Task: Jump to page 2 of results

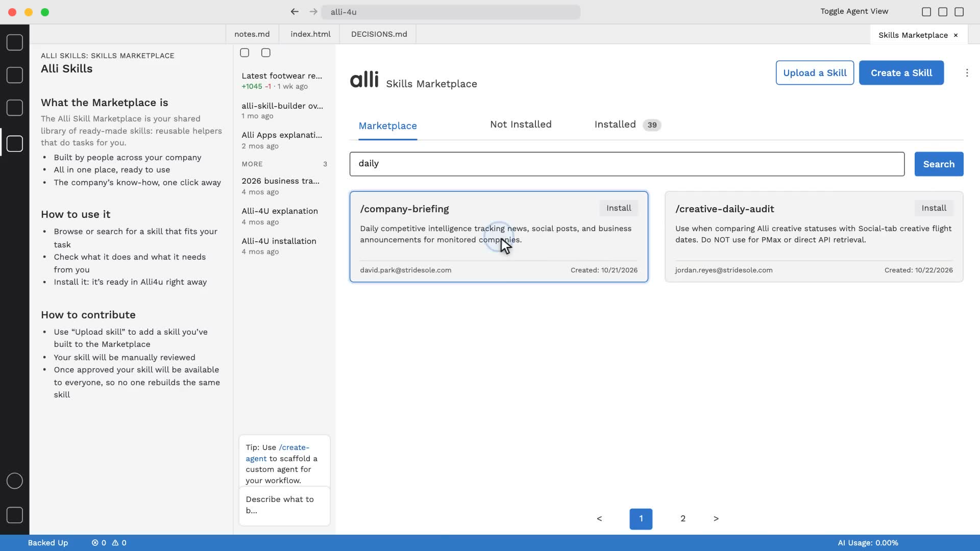Action: pos(683,519)
